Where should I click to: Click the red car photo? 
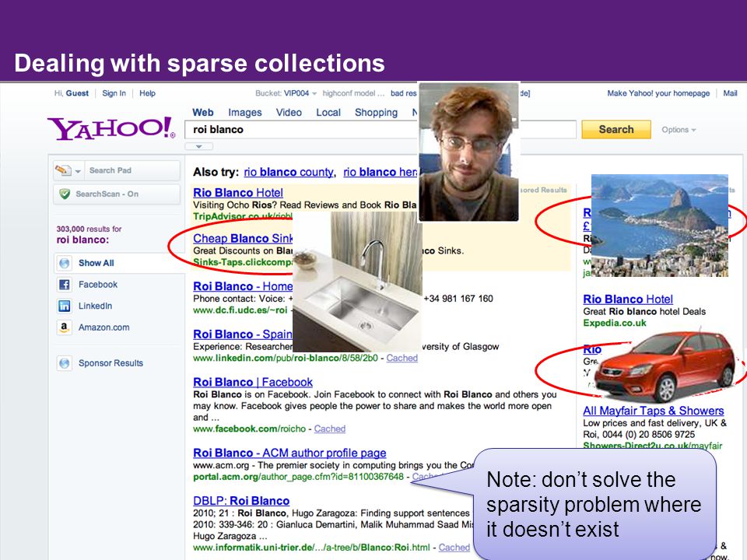tap(665, 366)
